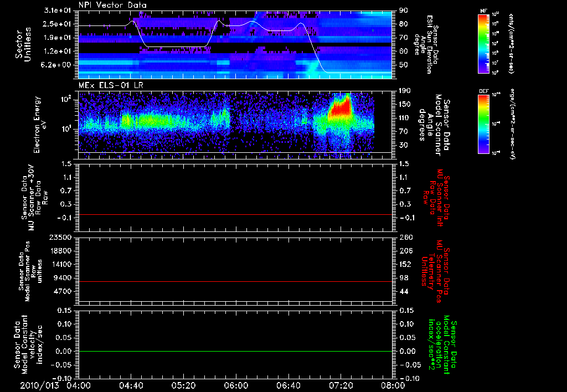Click the green 'Model Constant acceleration' axis title
The width and height of the screenshot is (567, 392).
click(441, 345)
